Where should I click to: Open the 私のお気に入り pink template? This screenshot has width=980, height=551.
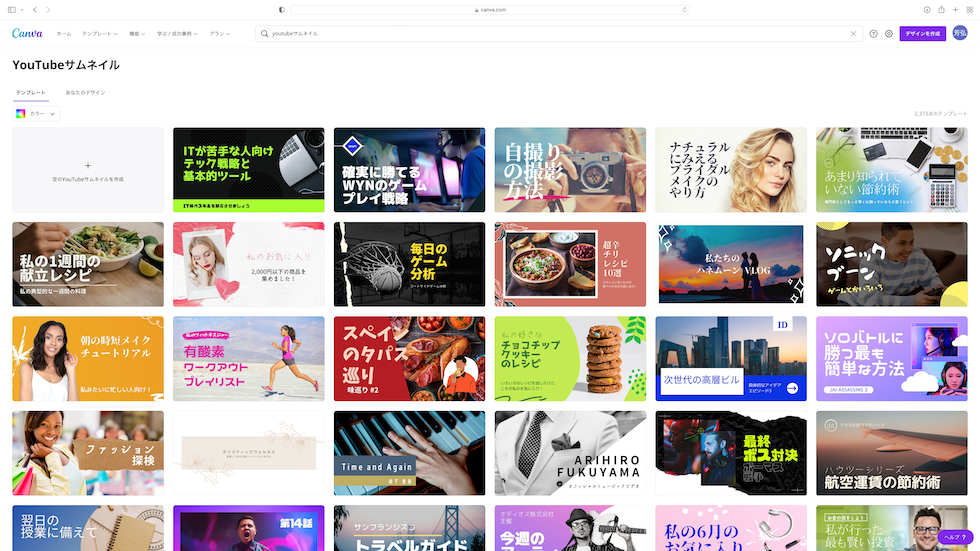249,264
